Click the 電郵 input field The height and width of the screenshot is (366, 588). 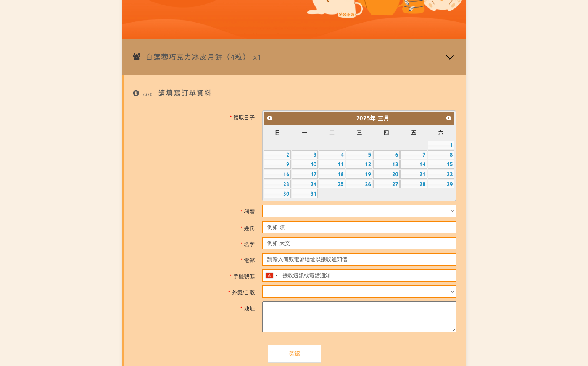(359, 259)
